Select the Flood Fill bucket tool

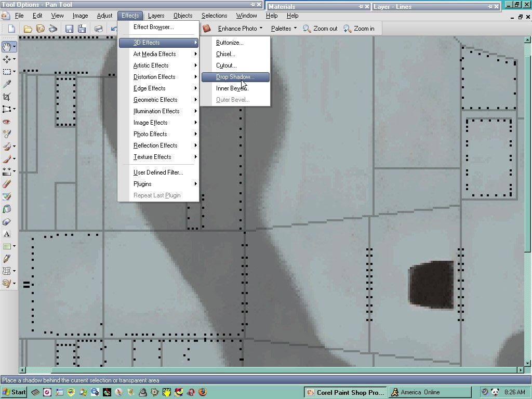tap(7, 209)
